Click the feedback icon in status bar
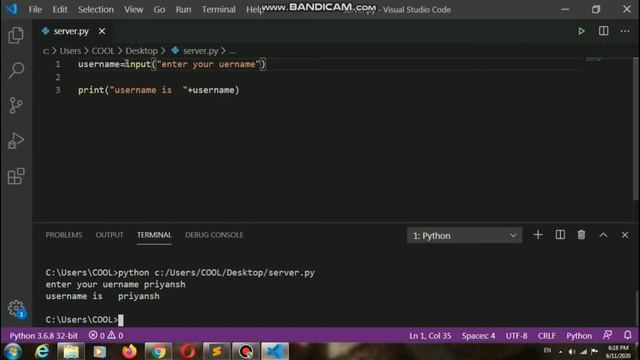The image size is (640, 360). click(607, 335)
